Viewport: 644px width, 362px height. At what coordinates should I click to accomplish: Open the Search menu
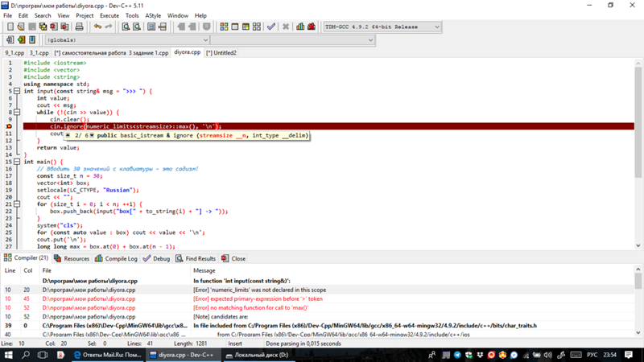(x=43, y=15)
